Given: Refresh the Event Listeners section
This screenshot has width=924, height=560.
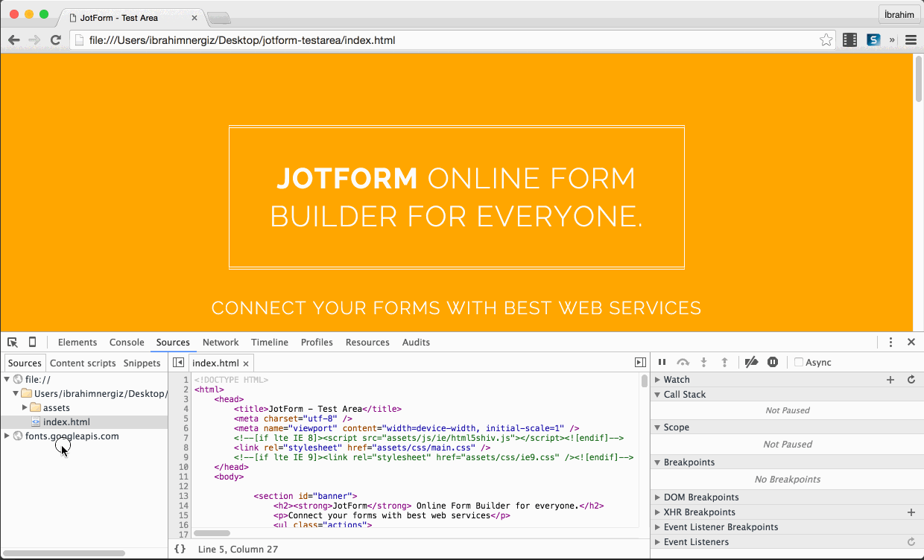Looking at the screenshot, I should tap(911, 542).
